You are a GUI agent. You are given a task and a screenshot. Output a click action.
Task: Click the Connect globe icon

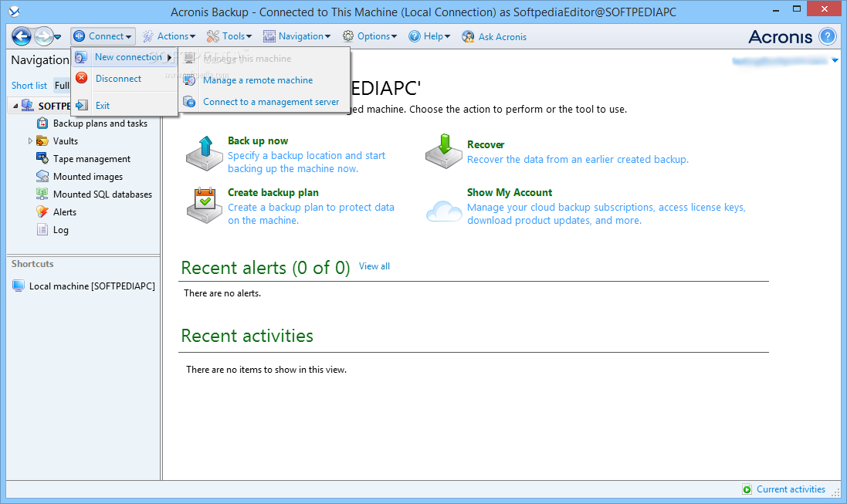pyautogui.click(x=80, y=36)
